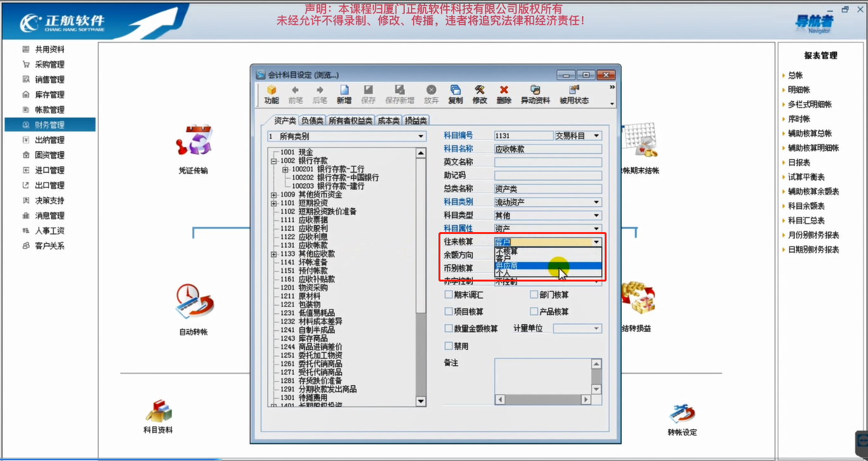Open the 多栏式明细帐 report link

click(x=810, y=105)
